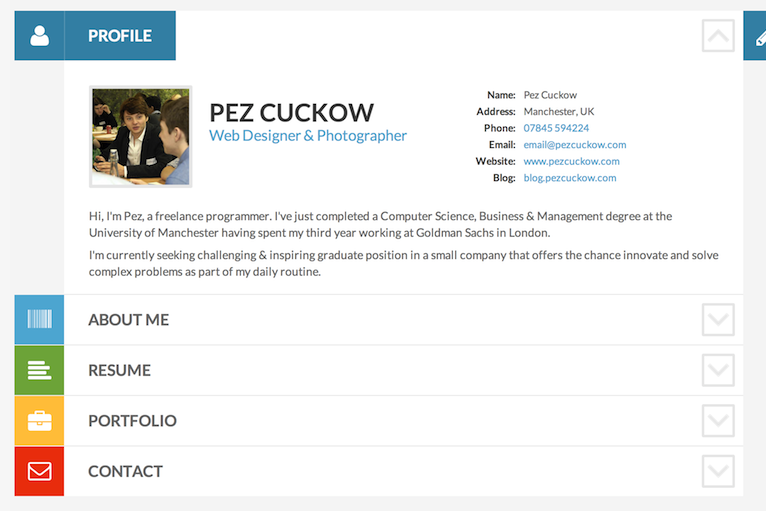Select the Resume tab label

click(119, 370)
